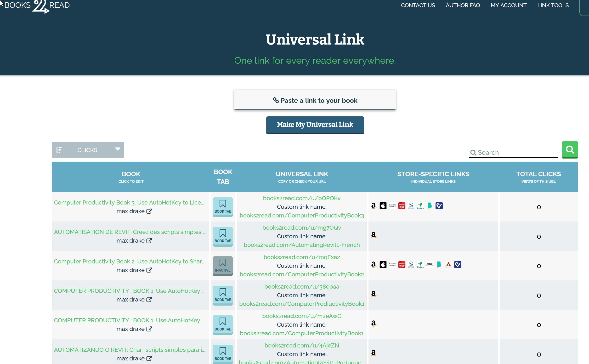The width and height of the screenshot is (589, 364).
Task: Toggle the sort order icon beside CLICKS
Action: 59,150
